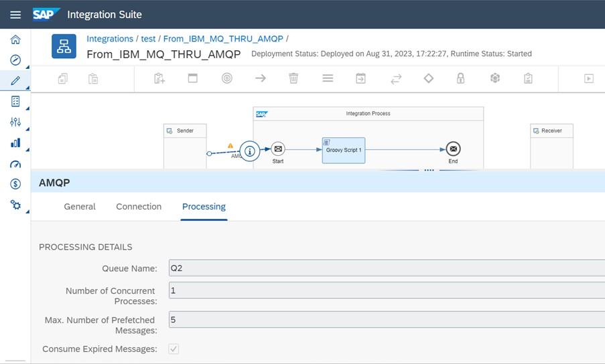Select the Processing tab
The width and height of the screenshot is (605, 364).
204,207
